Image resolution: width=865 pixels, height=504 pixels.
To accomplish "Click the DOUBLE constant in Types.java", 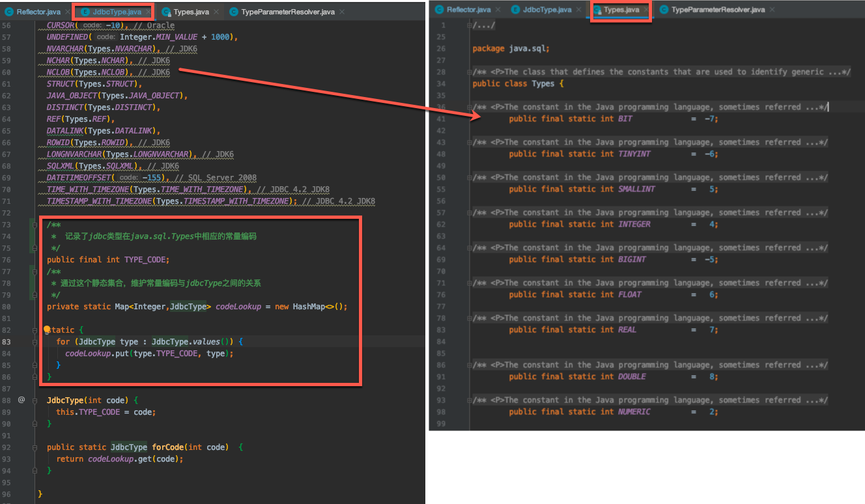I will pos(632,376).
